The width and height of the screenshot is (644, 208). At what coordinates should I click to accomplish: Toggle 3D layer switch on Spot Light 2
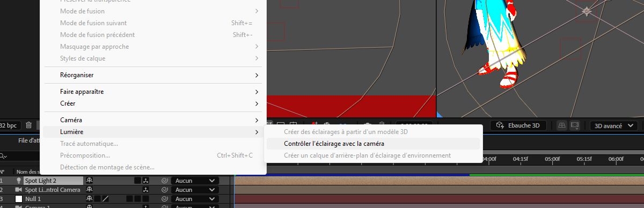click(145, 181)
